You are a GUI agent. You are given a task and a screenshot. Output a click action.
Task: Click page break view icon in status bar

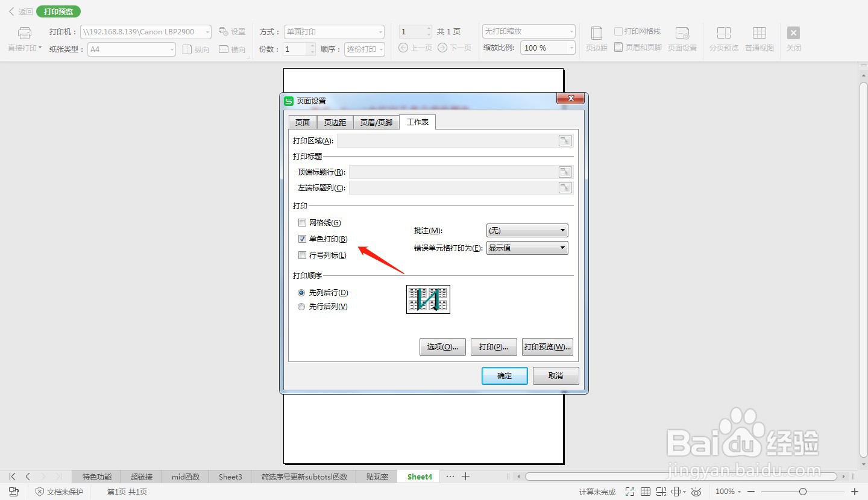(661, 492)
